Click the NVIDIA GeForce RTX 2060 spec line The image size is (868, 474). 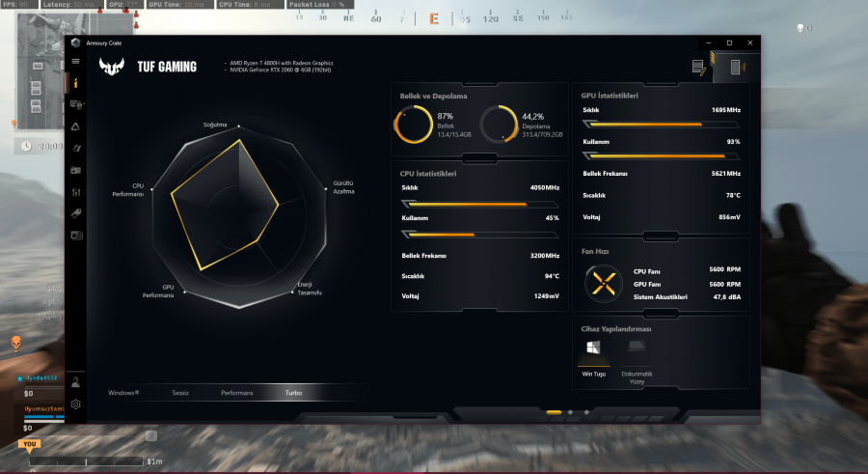(280, 70)
